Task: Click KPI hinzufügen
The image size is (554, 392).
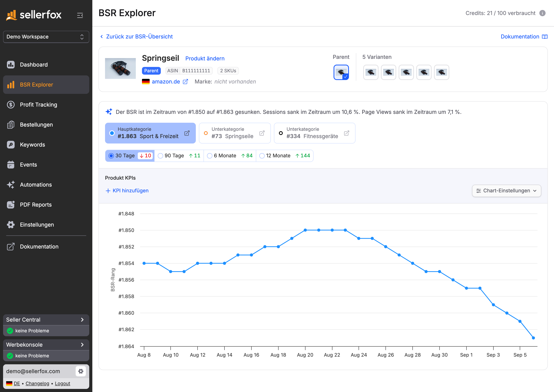Action: (127, 191)
